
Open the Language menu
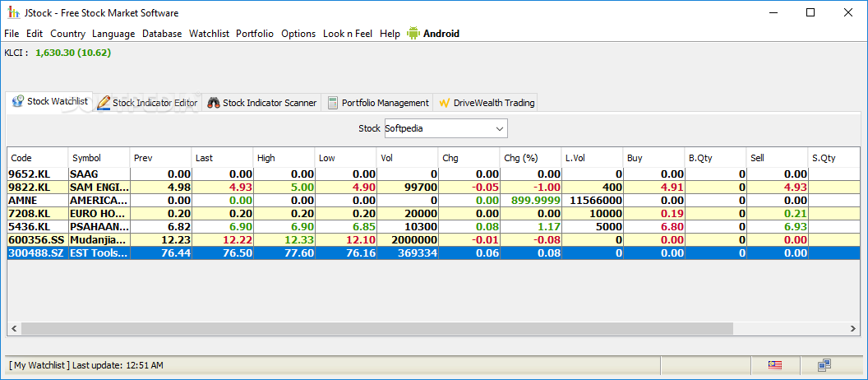113,34
